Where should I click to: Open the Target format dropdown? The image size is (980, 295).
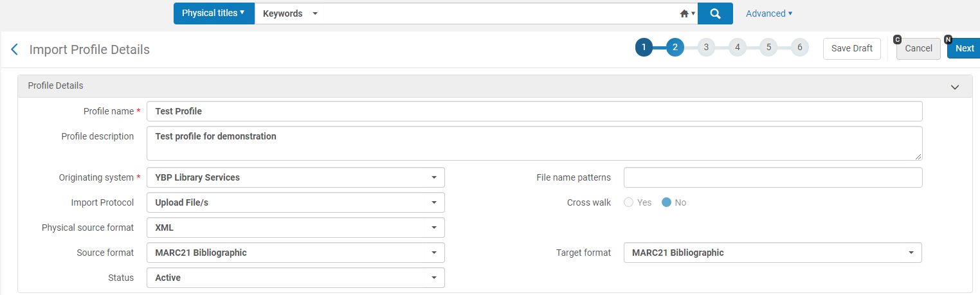point(772,253)
